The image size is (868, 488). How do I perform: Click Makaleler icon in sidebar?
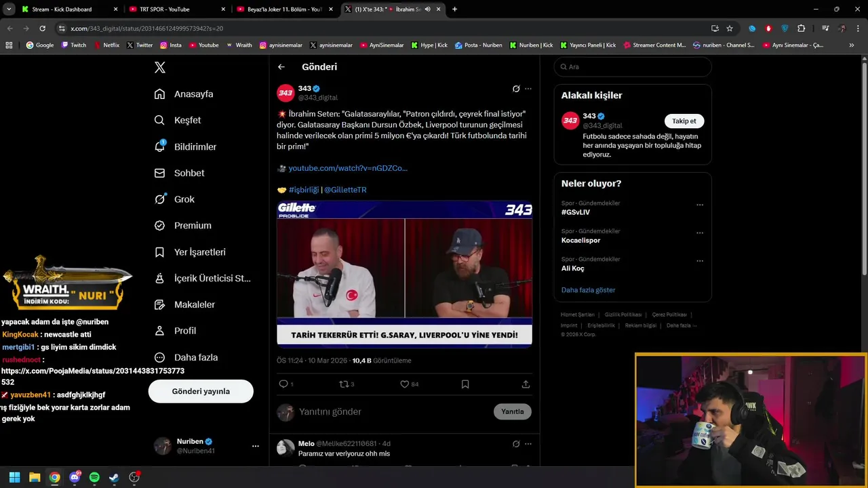tap(159, 304)
